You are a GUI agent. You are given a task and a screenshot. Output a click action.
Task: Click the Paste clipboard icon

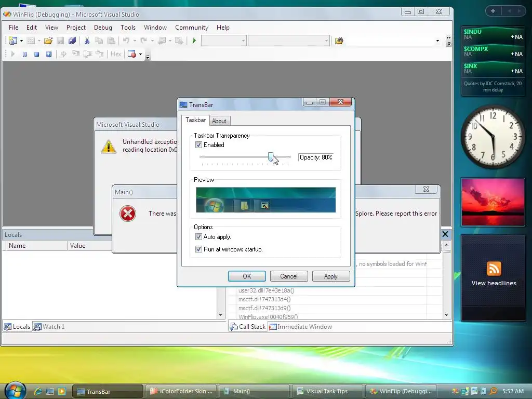coord(111,41)
